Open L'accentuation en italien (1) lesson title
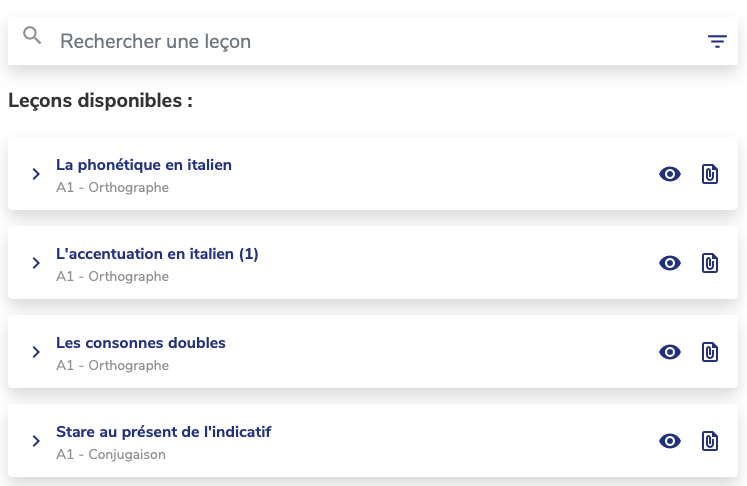 157,254
